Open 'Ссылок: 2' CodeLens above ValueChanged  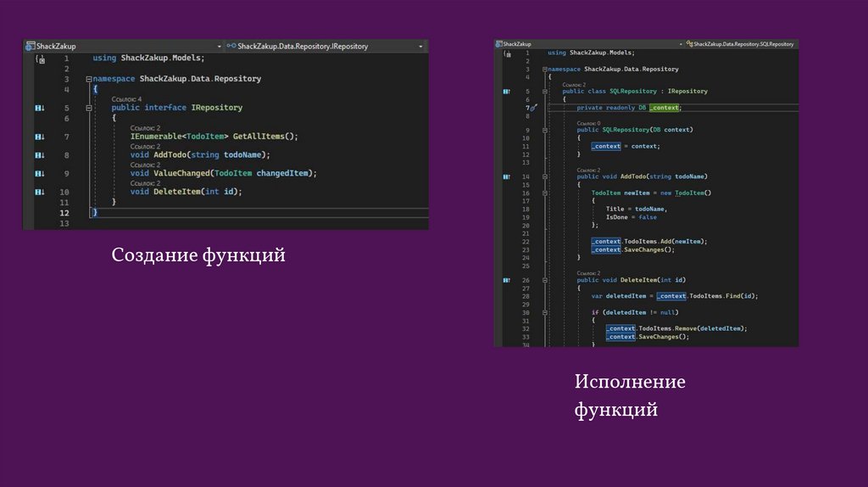point(145,165)
